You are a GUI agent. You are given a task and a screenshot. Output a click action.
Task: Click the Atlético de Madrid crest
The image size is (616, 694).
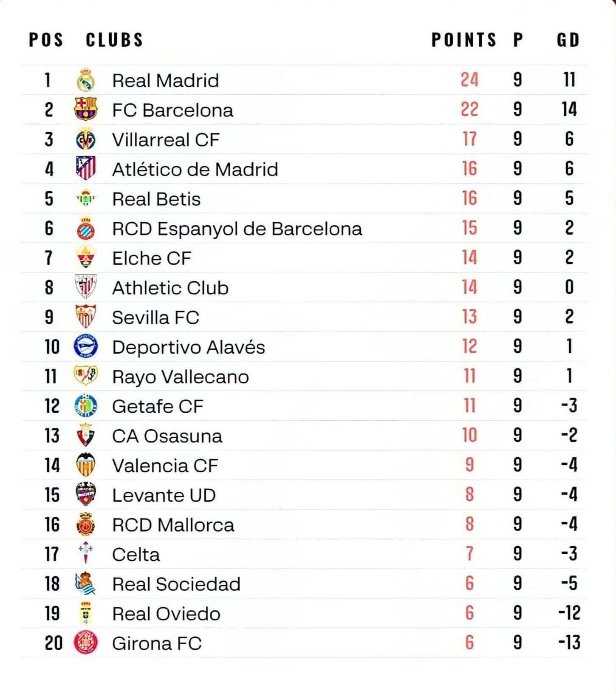click(86, 169)
